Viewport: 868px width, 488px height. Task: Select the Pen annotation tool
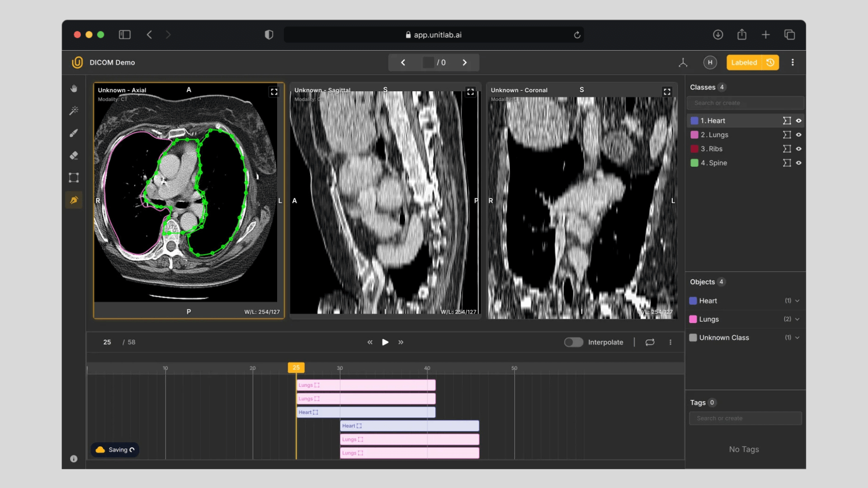tap(74, 200)
